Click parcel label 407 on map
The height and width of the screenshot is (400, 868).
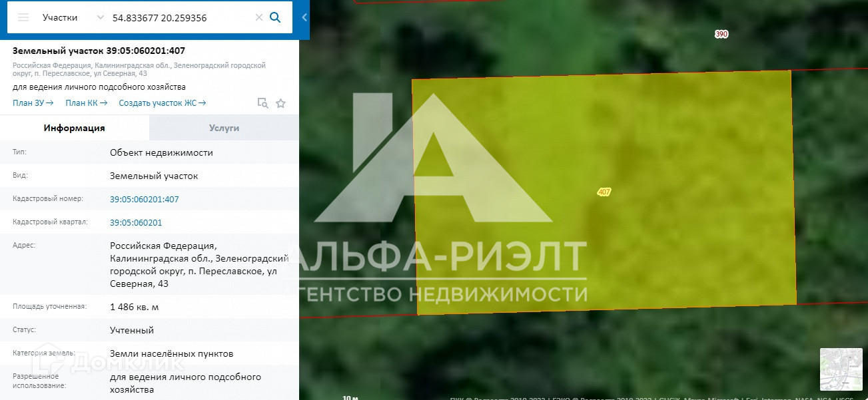(604, 192)
